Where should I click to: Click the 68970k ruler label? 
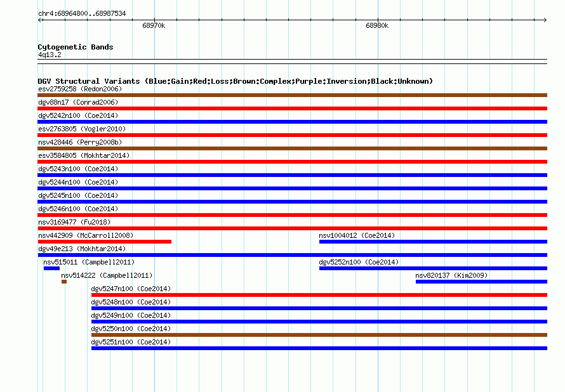point(154,25)
